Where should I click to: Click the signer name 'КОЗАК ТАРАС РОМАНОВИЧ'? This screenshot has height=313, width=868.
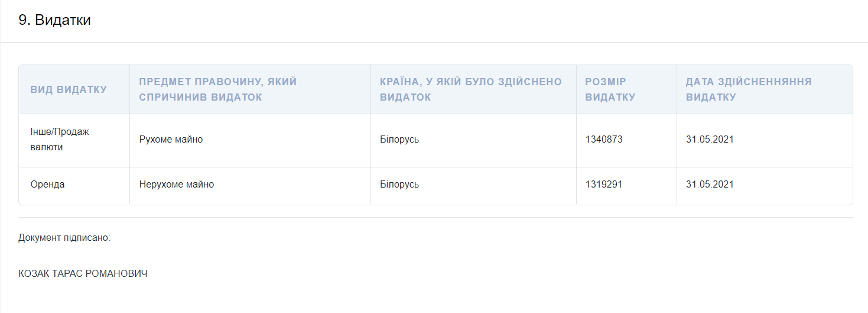(x=83, y=274)
